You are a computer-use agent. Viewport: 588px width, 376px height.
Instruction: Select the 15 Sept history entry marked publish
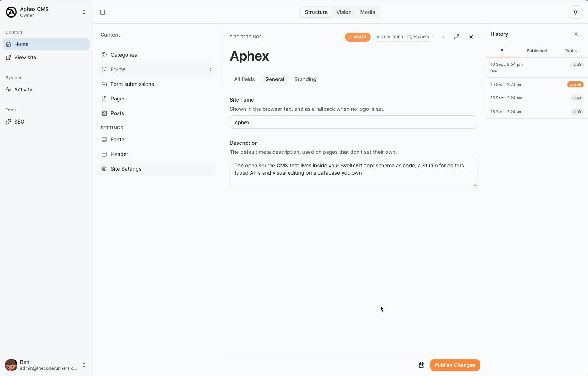[x=537, y=84]
